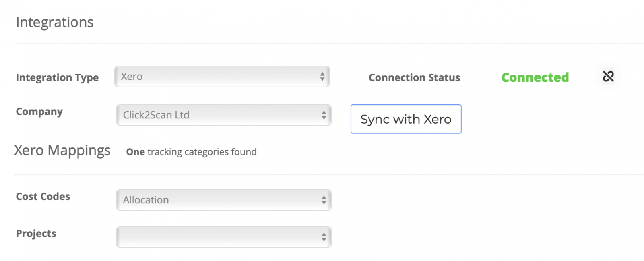
Task: Click the bold word One in tracking message
Action: pyautogui.click(x=135, y=152)
